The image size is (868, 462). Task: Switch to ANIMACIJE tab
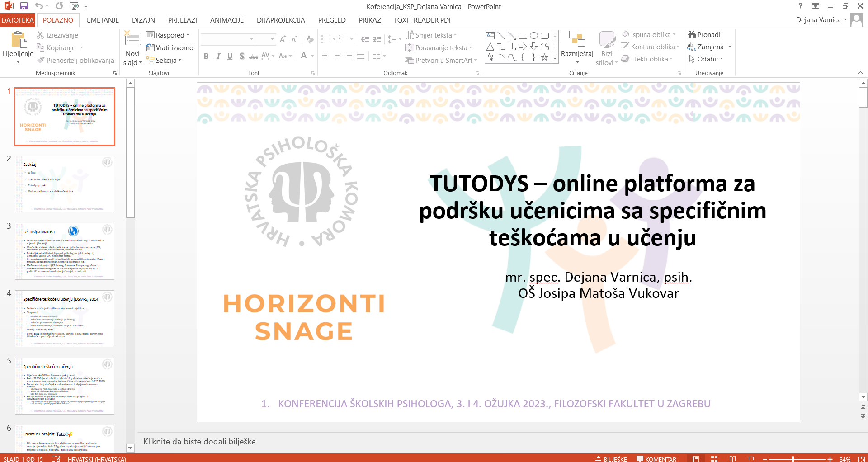(227, 20)
